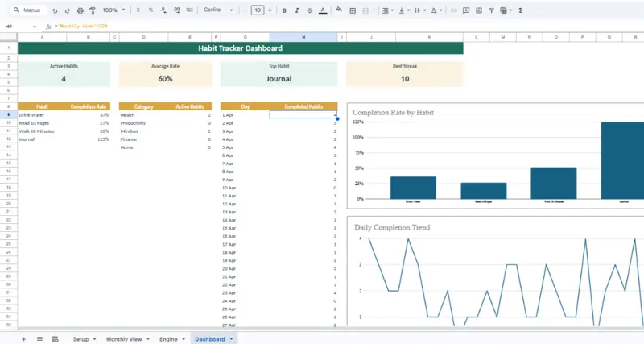Toggle strikethrough formatting
Screen dimensions: 644x344
coord(310,10)
